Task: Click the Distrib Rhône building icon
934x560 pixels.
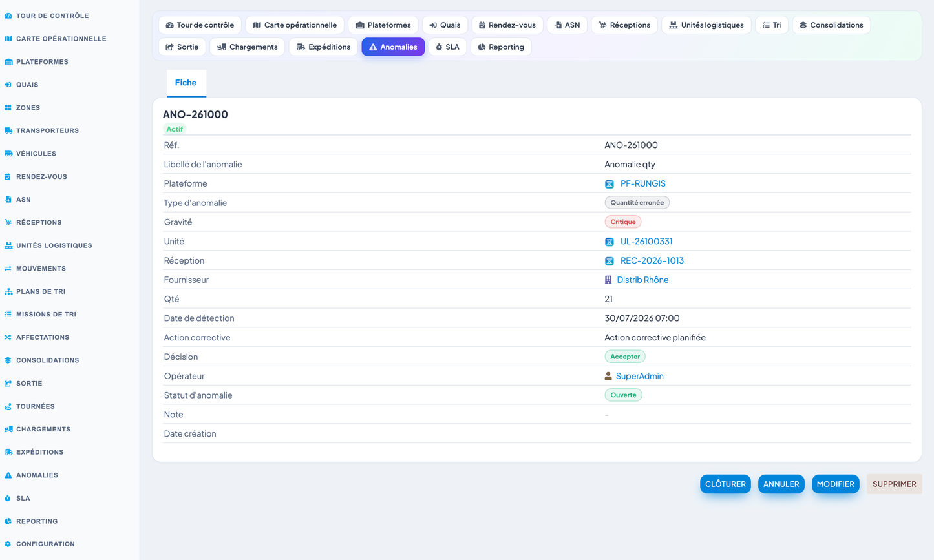Action: point(608,280)
